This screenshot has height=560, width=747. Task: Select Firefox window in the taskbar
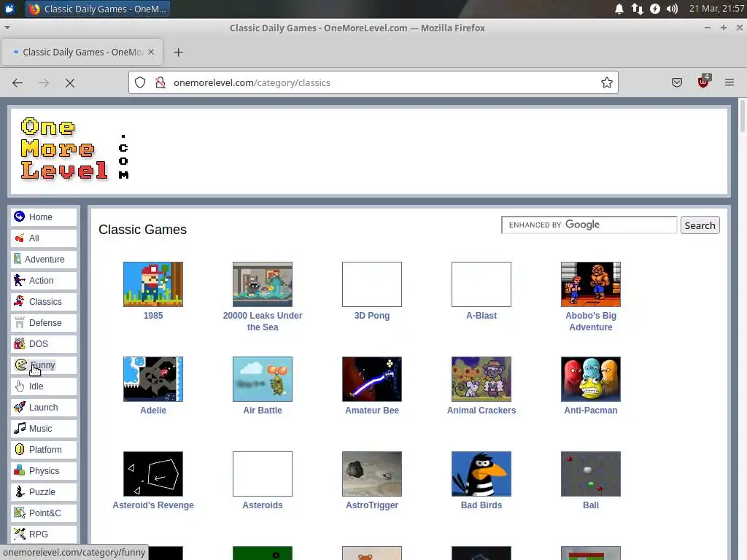(97, 9)
